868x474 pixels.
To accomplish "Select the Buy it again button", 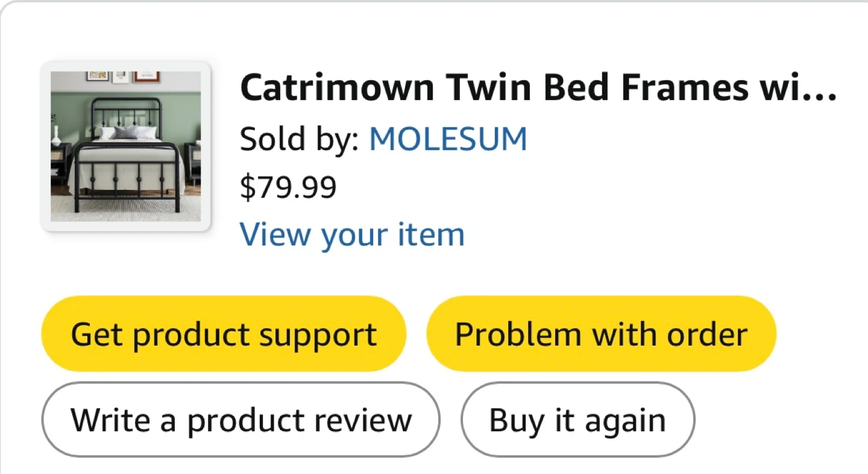I will point(577,420).
